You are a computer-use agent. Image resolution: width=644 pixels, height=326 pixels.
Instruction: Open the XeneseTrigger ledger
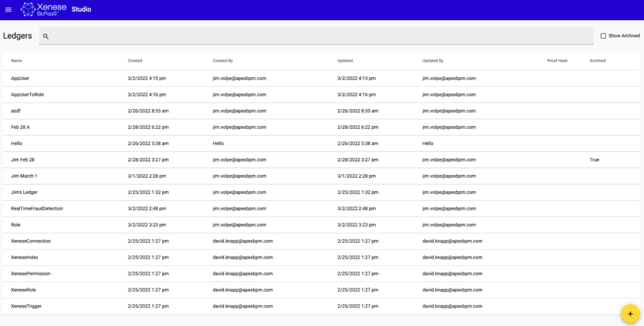(x=26, y=306)
